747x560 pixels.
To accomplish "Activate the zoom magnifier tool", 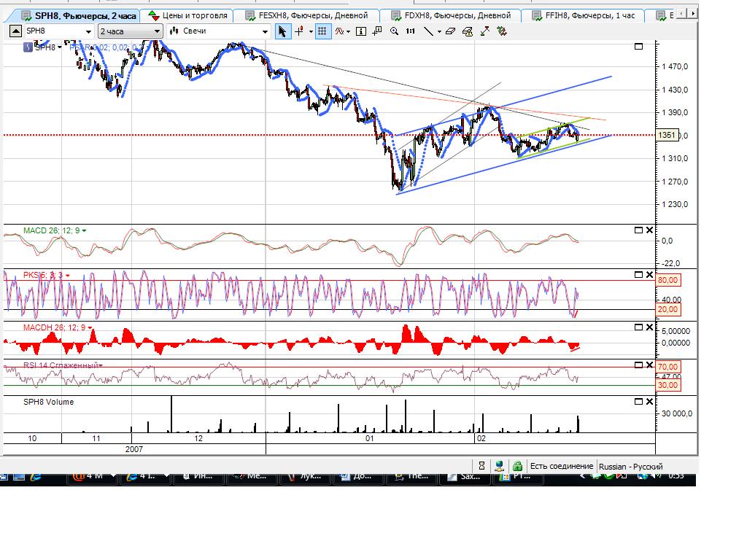I will pos(394,31).
